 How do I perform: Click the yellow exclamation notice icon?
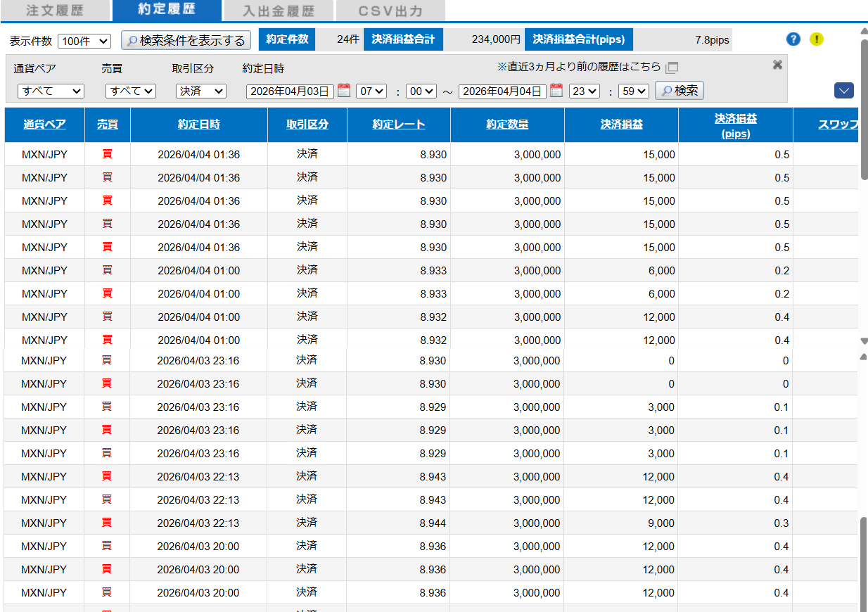816,39
